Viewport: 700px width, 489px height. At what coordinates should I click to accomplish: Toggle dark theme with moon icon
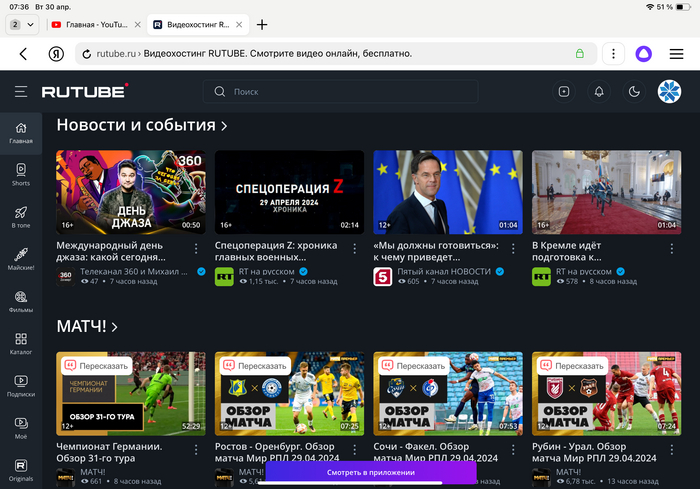click(633, 92)
